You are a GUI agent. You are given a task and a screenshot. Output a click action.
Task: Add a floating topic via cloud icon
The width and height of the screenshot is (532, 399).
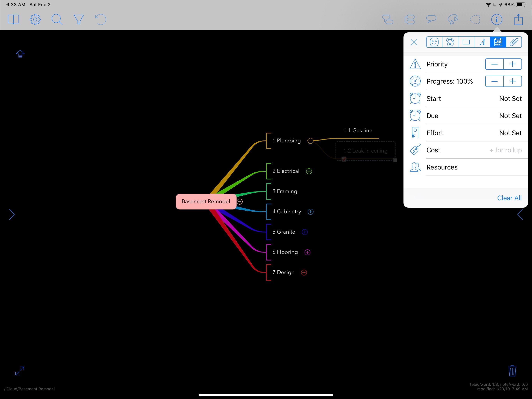(x=453, y=19)
